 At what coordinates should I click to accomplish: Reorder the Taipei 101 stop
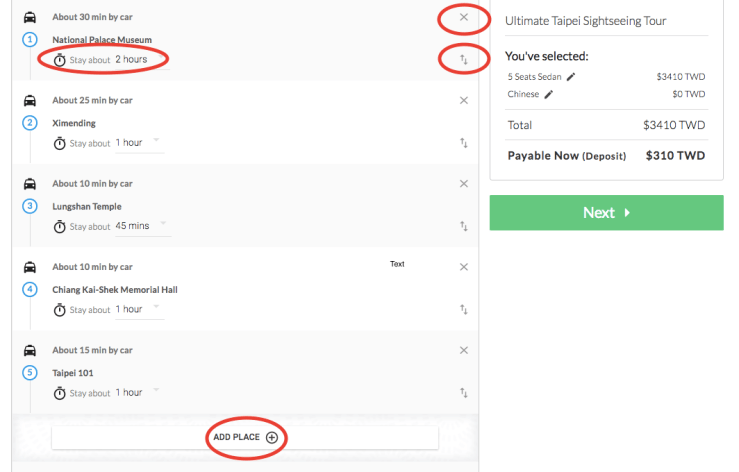coord(463,394)
